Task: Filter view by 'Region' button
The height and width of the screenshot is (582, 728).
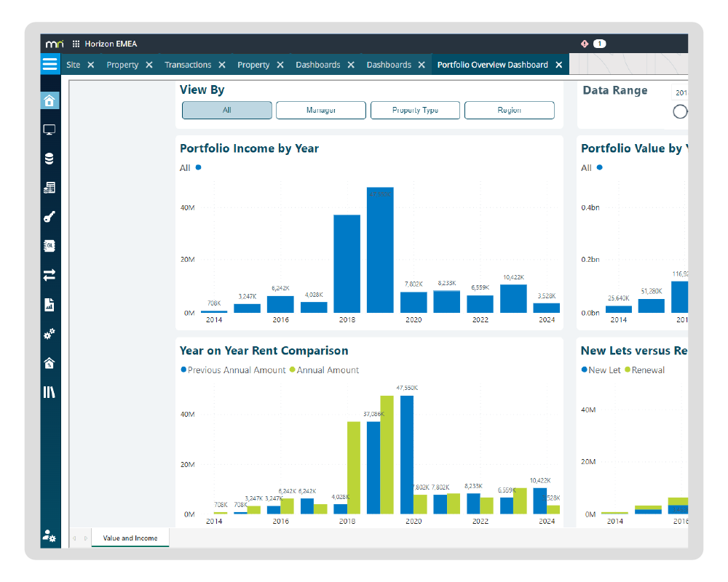Action: coord(509,111)
